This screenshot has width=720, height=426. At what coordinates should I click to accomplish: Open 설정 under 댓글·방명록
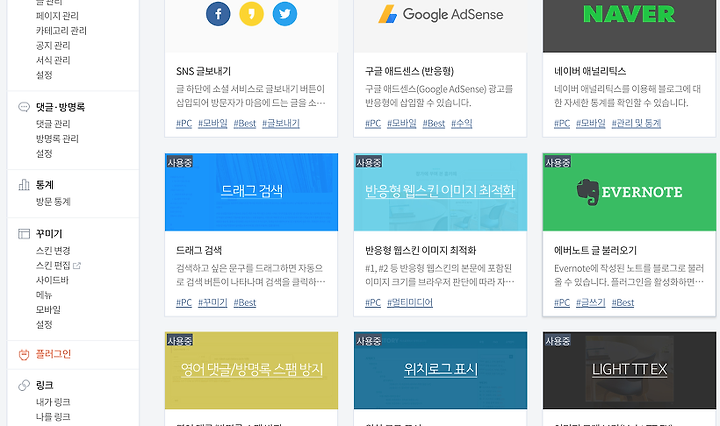click(x=44, y=153)
